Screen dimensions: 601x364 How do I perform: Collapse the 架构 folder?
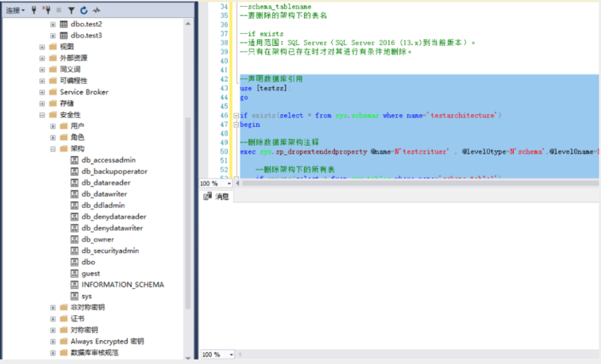point(53,149)
